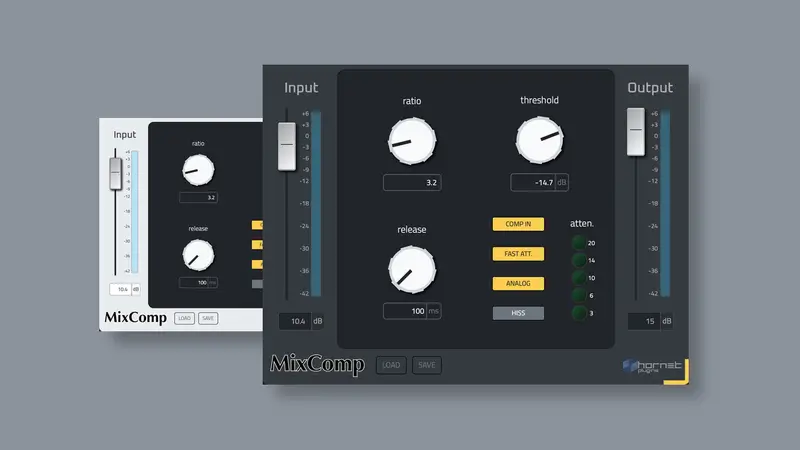
Task: Click the Input label in dark window
Action: pyautogui.click(x=301, y=88)
